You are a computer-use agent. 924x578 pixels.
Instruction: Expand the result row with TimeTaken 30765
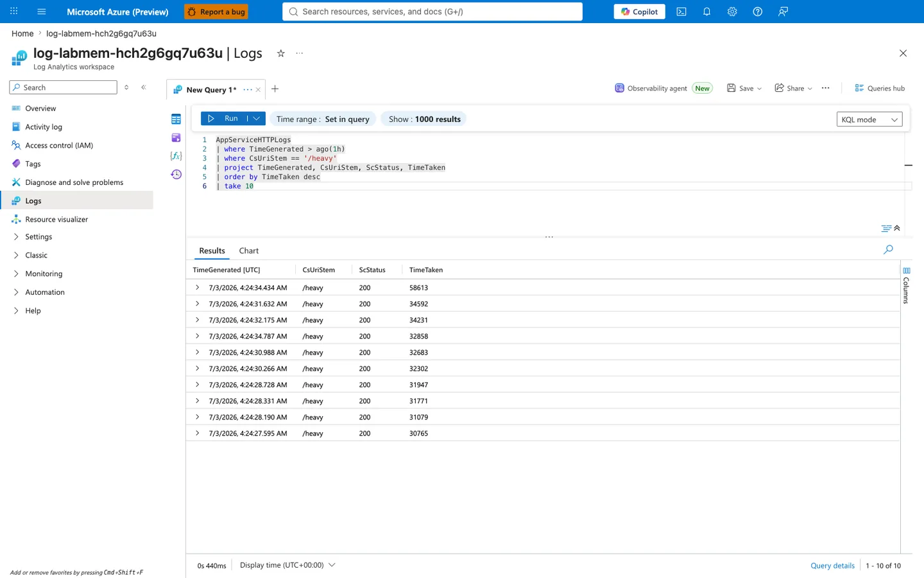198,433
